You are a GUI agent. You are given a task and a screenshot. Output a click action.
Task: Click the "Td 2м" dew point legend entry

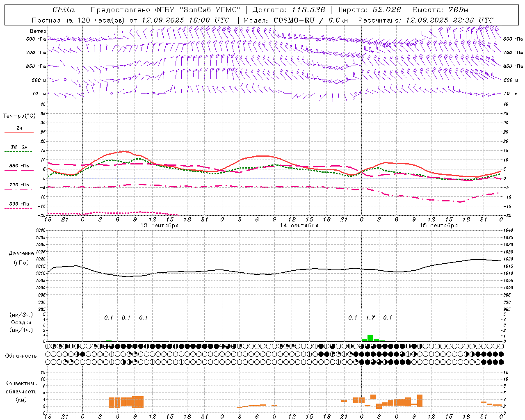(19, 147)
